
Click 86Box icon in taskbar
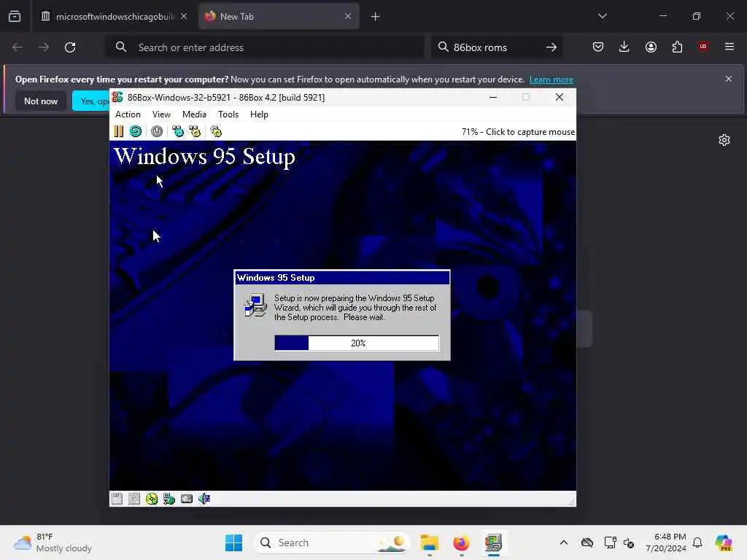pos(494,542)
